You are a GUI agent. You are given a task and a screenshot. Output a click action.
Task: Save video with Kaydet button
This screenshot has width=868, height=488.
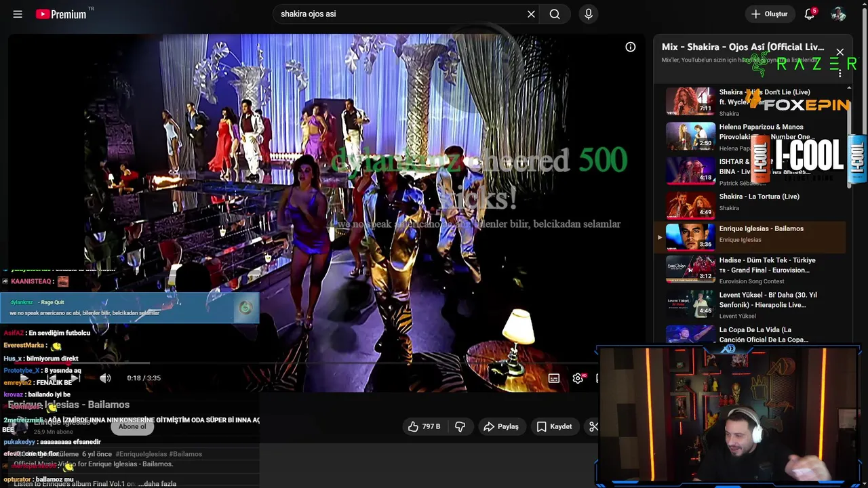[x=555, y=426]
